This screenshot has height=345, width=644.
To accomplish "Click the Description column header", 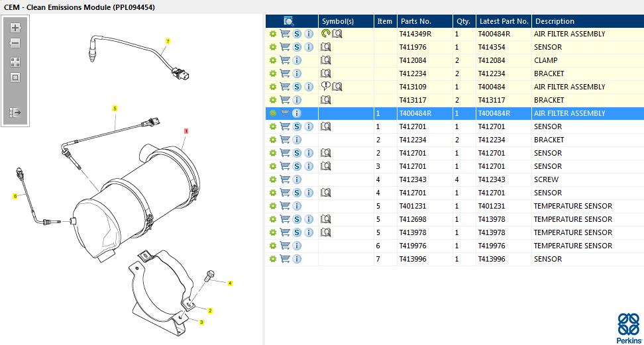I will (x=555, y=21).
